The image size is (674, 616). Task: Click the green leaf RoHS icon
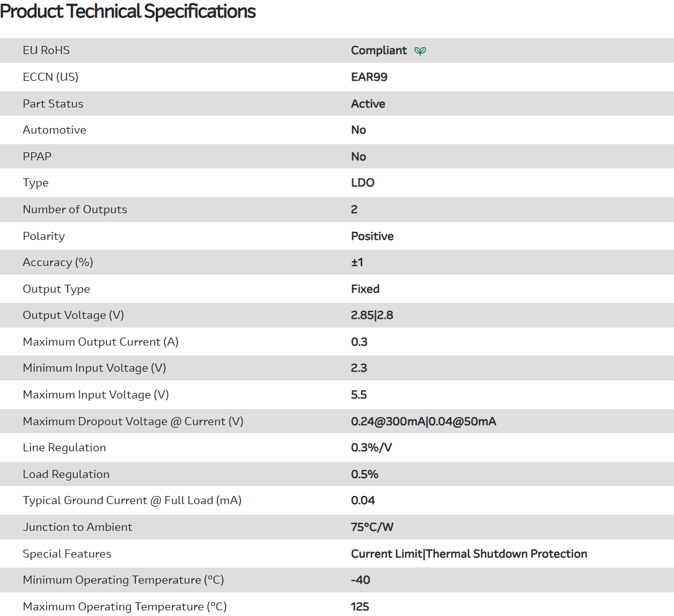[x=421, y=51]
